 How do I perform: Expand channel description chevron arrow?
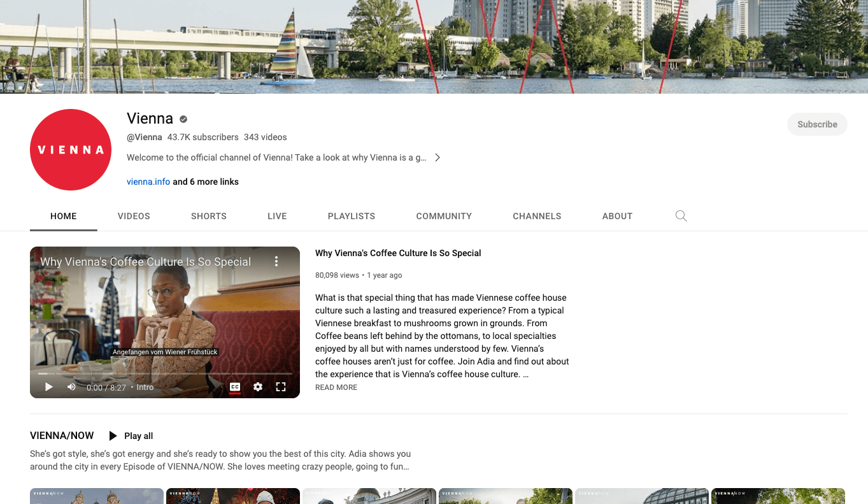[438, 157]
